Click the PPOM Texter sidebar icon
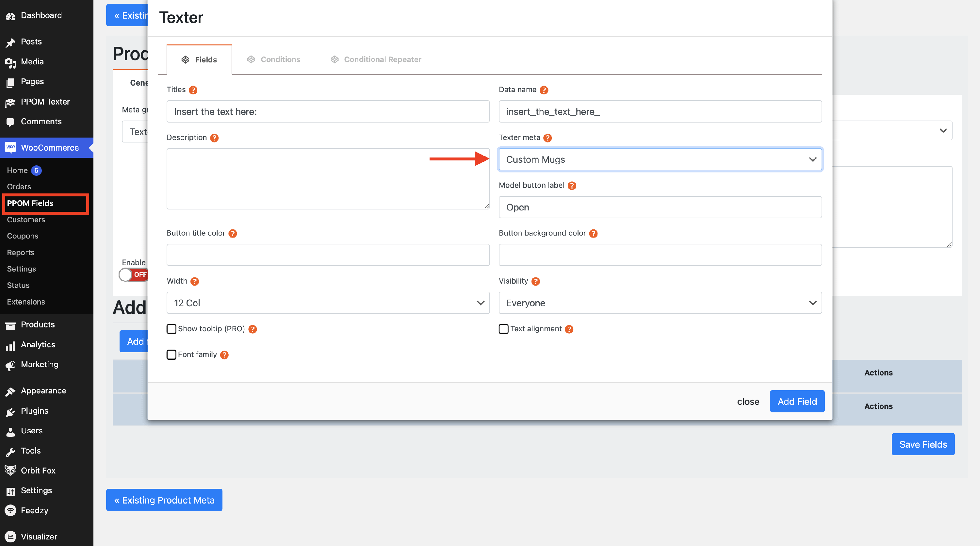This screenshot has width=980, height=546. [10, 102]
